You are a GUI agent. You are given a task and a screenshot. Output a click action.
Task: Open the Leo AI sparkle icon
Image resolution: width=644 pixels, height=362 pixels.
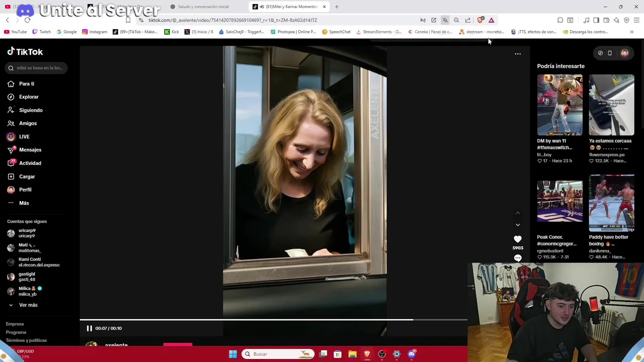click(x=616, y=20)
